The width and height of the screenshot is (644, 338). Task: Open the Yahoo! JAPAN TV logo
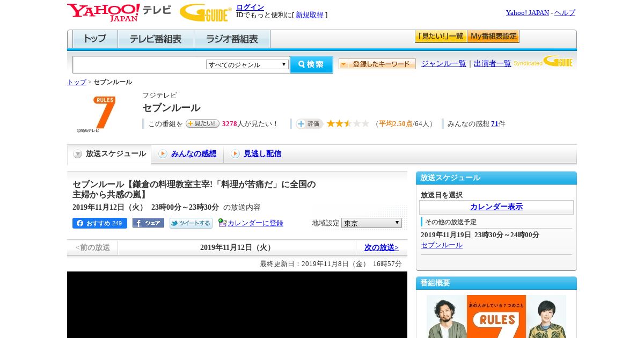tap(119, 12)
